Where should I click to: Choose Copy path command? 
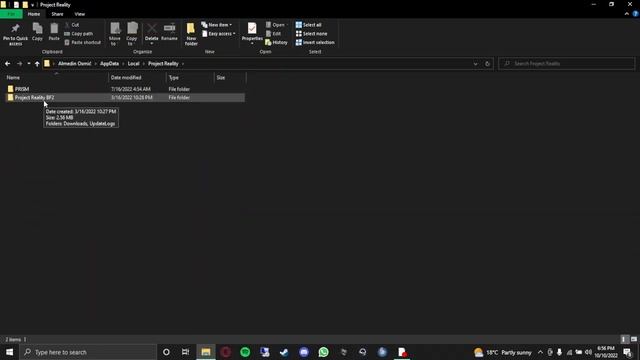pos(79,33)
